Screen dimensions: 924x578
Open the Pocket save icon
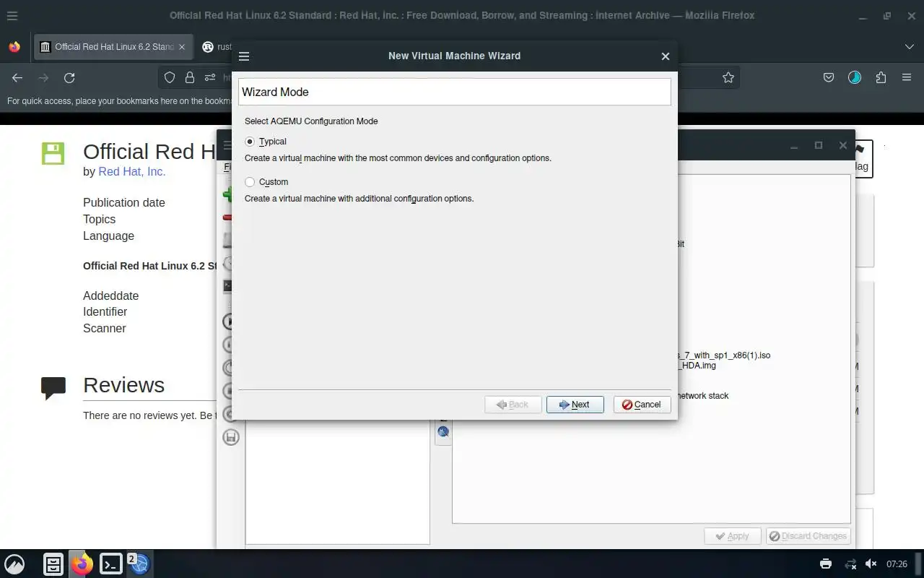coord(829,78)
